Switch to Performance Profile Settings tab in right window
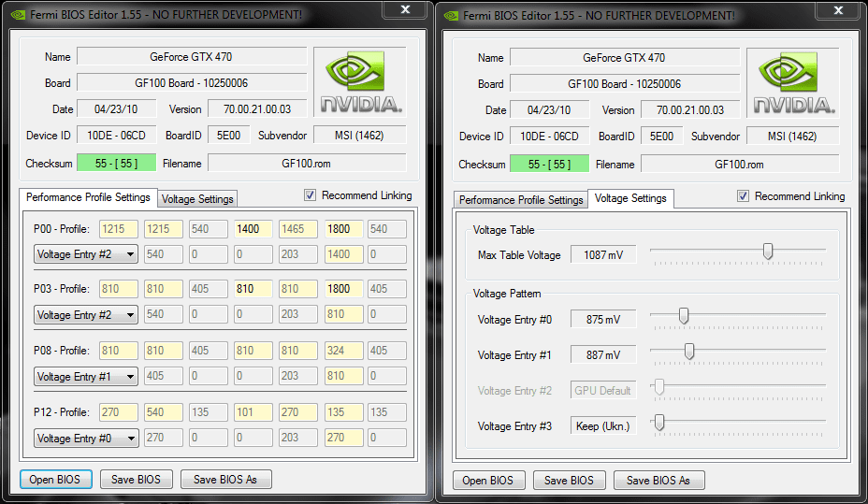 pos(521,200)
